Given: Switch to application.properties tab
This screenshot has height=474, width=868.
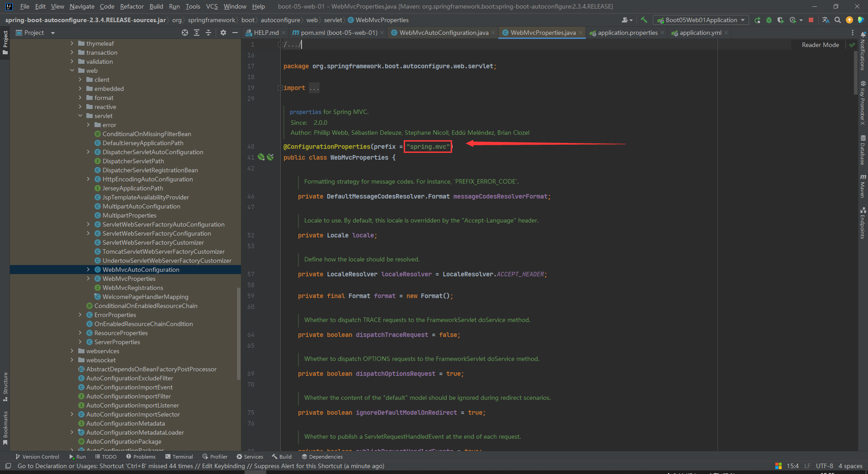Looking at the screenshot, I should pos(627,33).
